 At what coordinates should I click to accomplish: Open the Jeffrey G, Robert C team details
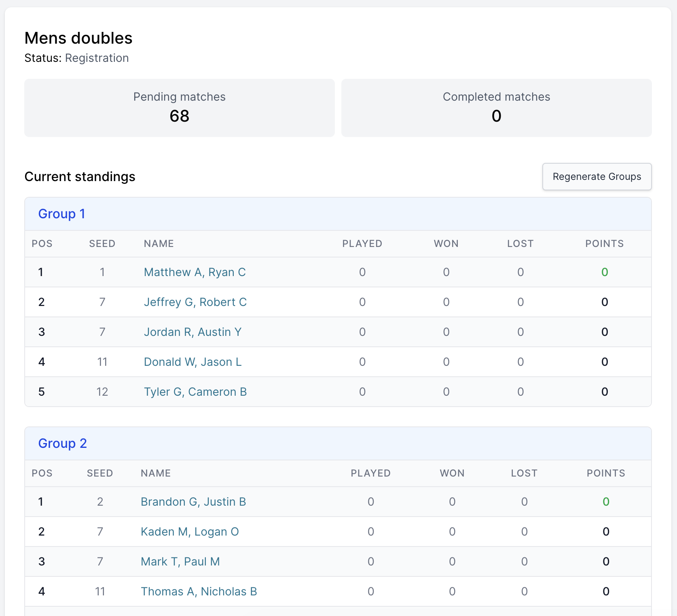tap(195, 302)
